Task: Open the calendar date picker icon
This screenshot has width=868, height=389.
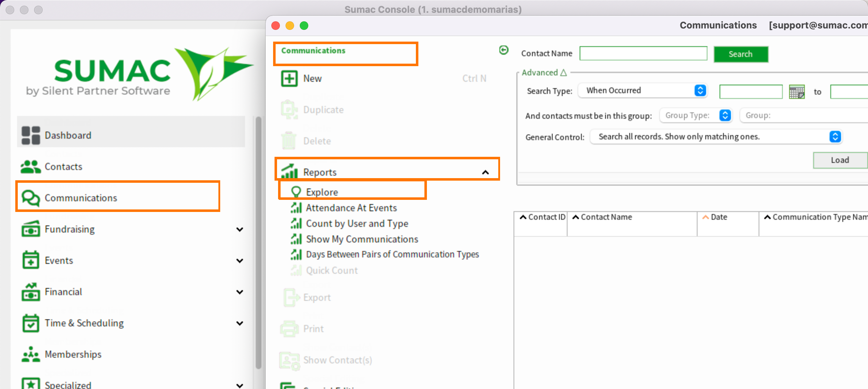Action: [x=797, y=92]
